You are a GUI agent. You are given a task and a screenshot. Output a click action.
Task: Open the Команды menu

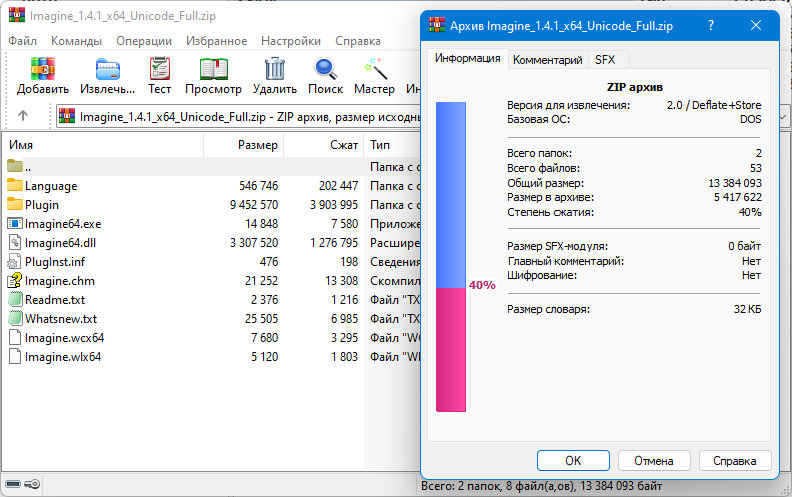(76, 41)
